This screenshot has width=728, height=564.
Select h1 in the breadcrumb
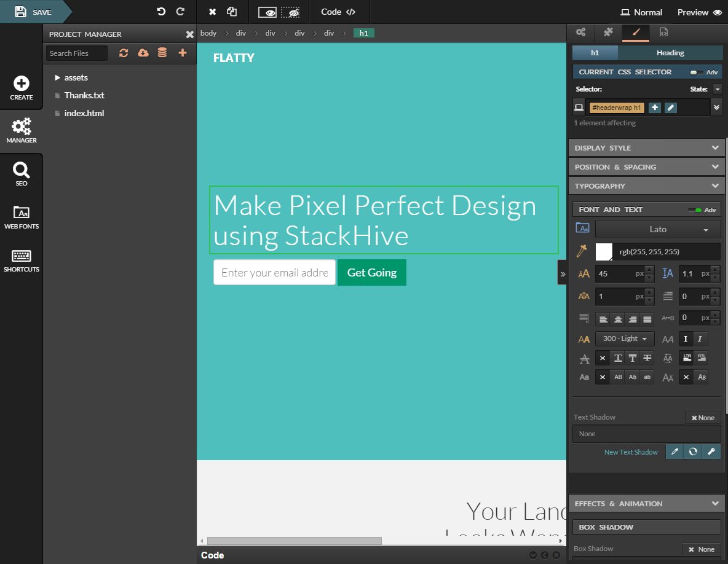point(363,33)
